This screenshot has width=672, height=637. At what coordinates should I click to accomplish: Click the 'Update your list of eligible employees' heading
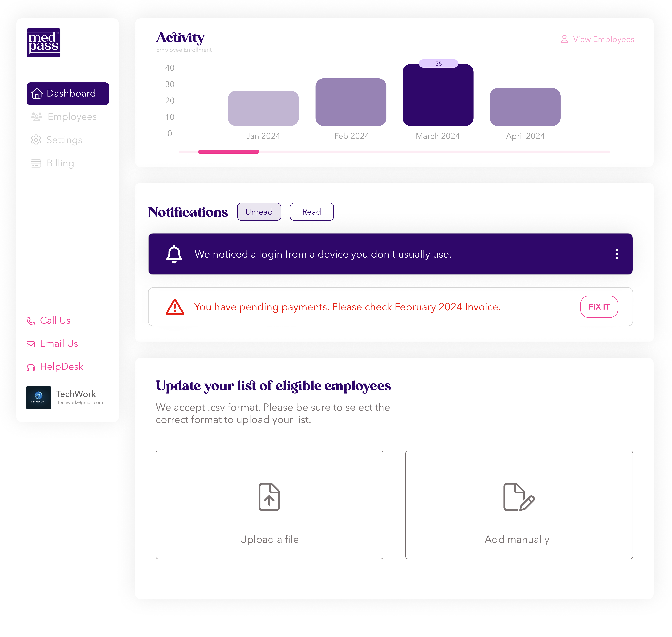pos(273,386)
